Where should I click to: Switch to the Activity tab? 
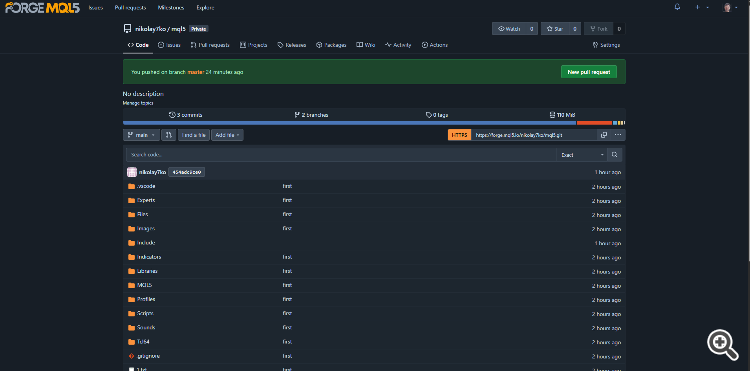[x=398, y=45]
